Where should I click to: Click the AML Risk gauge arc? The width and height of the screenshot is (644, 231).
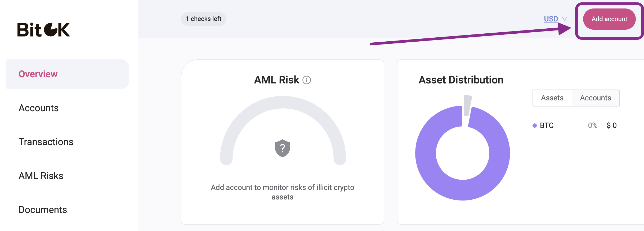pos(283,102)
